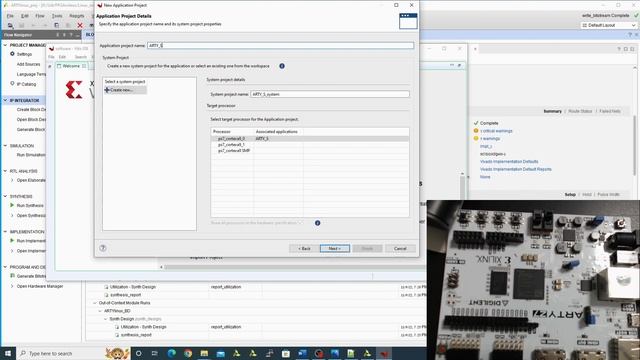Open Vivado Flow menu
Image resolution: width=640 pixels, height=360 pixels.
point(40,16)
